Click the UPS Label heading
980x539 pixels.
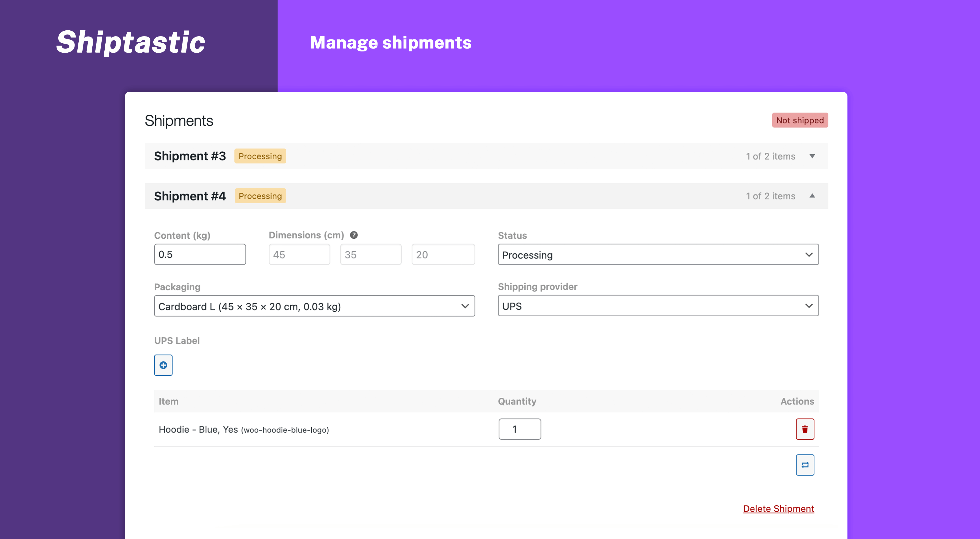click(x=177, y=341)
